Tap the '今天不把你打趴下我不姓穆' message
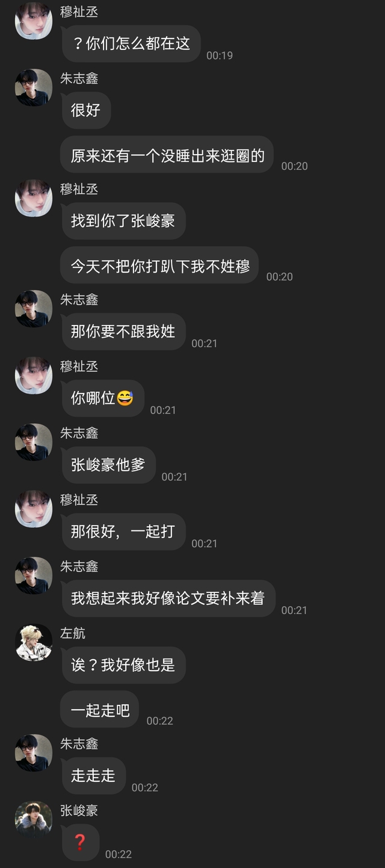 160,265
